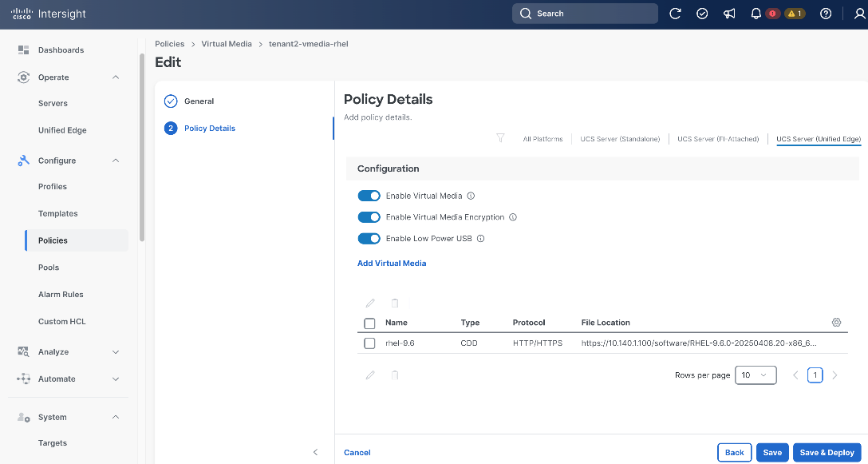Open the alarms bell icon
Screen dimensions: 868x464
click(x=756, y=14)
